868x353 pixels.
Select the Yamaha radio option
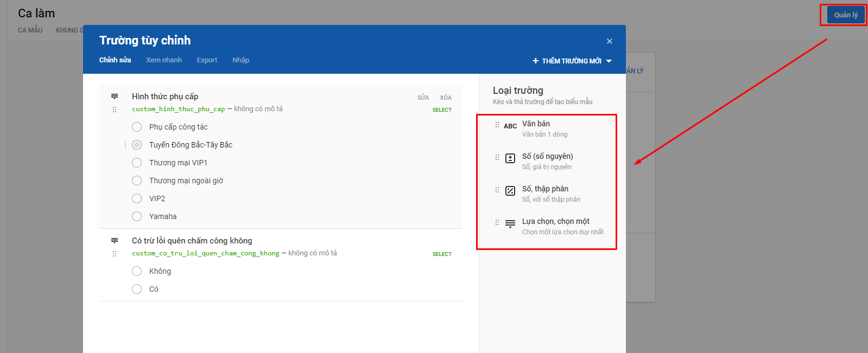tap(137, 216)
